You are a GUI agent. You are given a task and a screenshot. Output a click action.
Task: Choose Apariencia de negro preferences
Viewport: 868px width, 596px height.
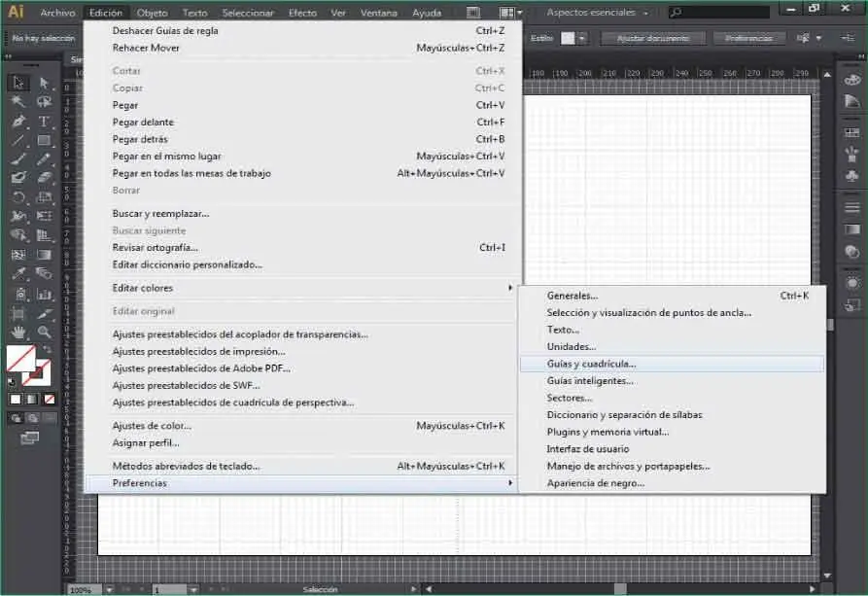click(672, 483)
